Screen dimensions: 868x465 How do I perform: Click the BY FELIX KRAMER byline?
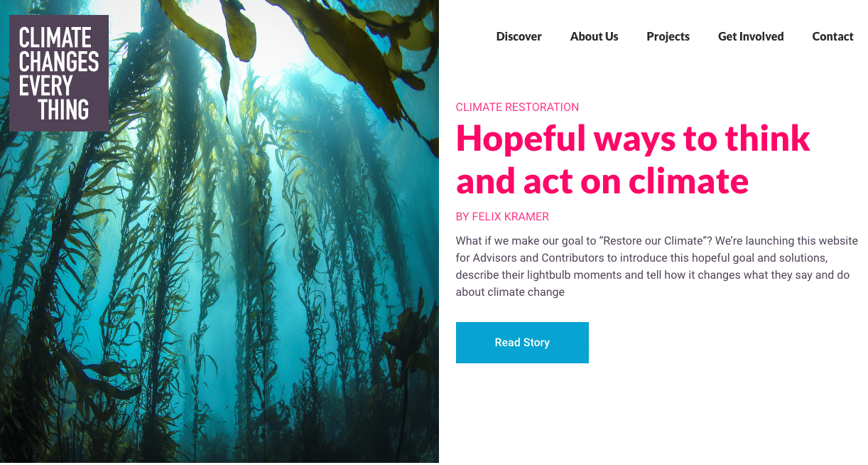[x=502, y=217]
